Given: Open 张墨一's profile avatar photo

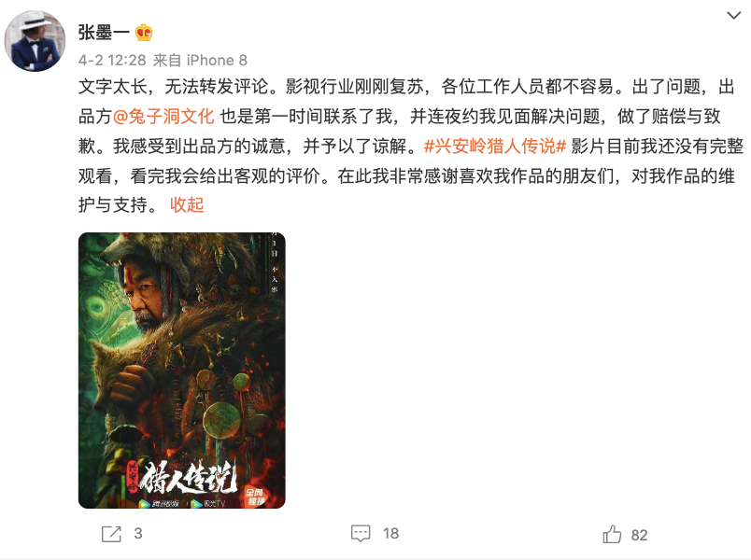Looking at the screenshot, I should [x=35, y=41].
